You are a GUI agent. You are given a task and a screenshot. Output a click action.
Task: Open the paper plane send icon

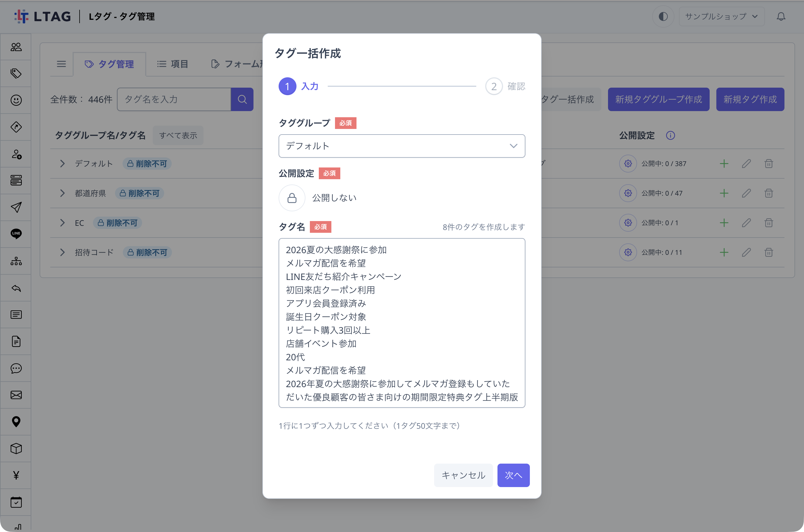click(x=16, y=207)
